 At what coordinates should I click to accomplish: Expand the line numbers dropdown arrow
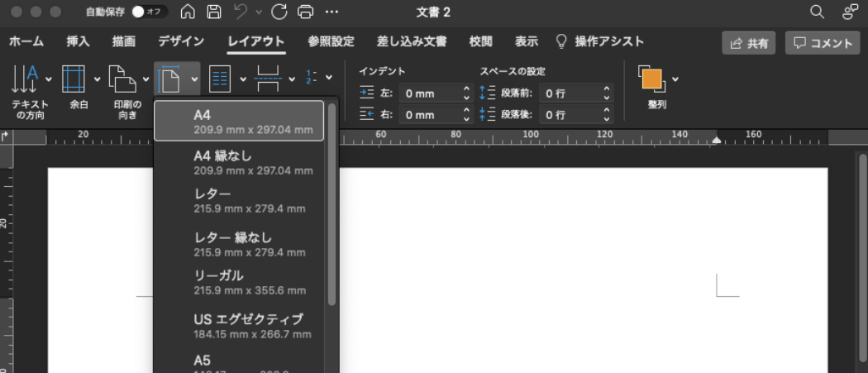pyautogui.click(x=329, y=78)
